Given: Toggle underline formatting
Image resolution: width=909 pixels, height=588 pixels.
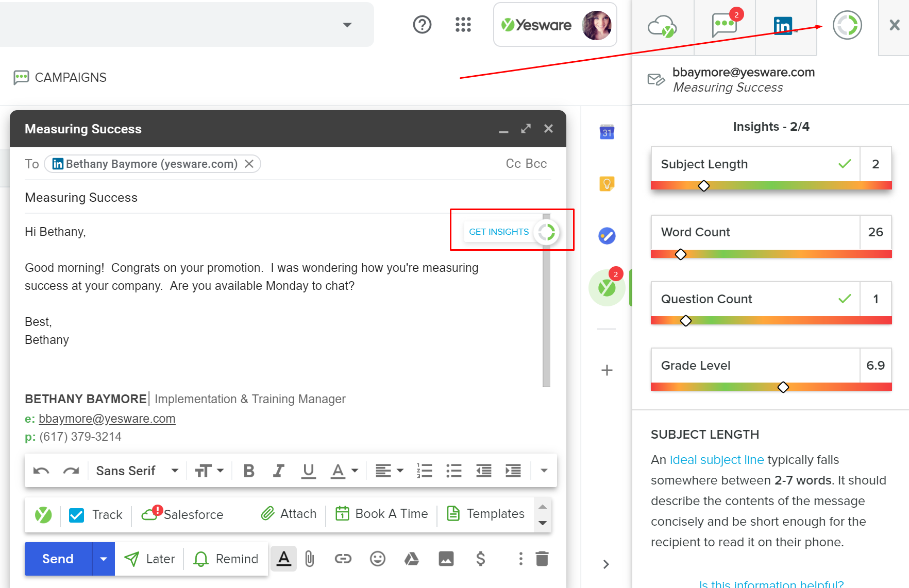Looking at the screenshot, I should [x=308, y=471].
